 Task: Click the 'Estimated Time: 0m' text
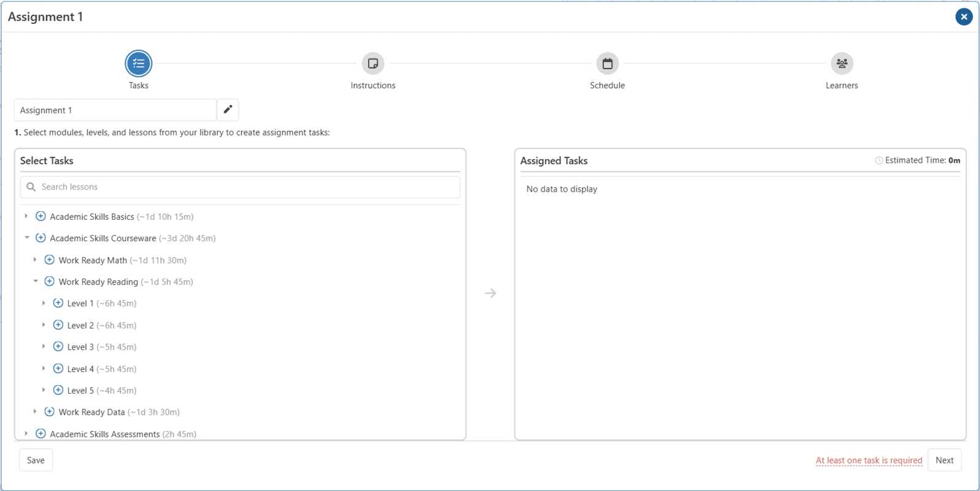click(x=922, y=160)
